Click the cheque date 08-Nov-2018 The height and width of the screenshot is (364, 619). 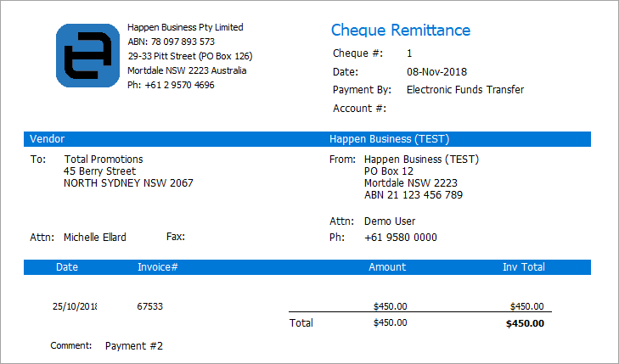(436, 72)
